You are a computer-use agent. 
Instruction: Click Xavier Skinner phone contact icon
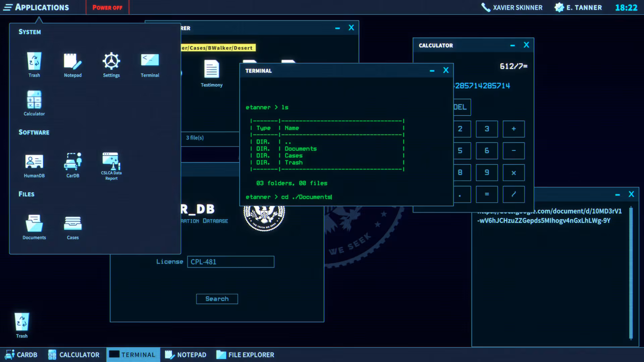[485, 7]
